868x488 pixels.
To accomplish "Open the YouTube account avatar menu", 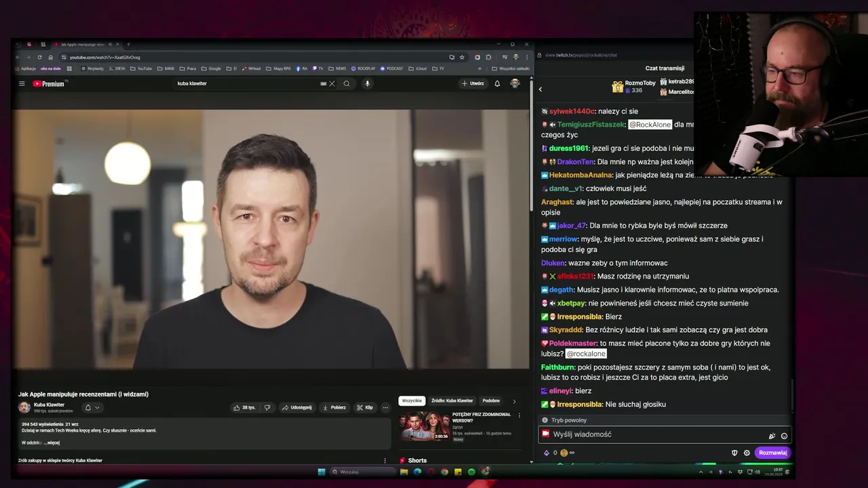I will (x=515, y=83).
